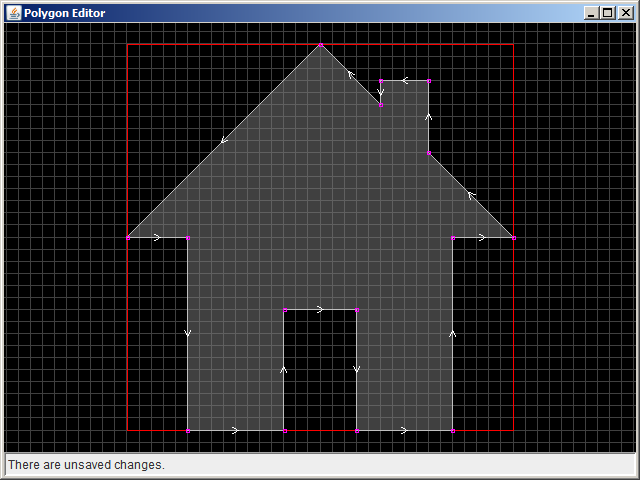
Task: Click the downward arrow on the left wall edge
Action: coord(187,333)
